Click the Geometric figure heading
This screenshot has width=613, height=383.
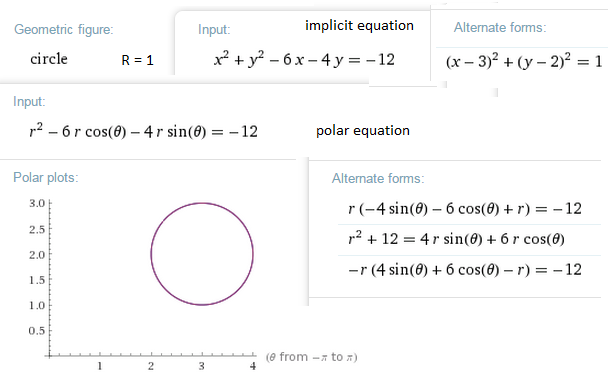click(x=64, y=30)
